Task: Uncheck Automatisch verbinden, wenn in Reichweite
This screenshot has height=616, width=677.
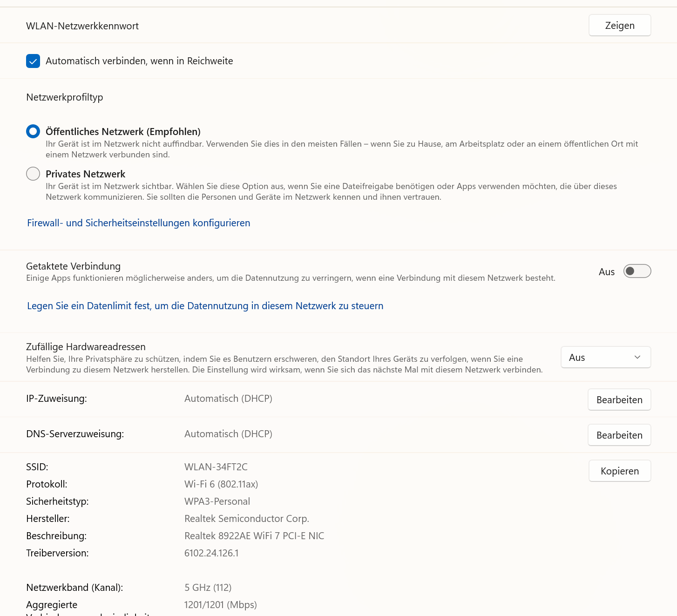Action: click(x=33, y=61)
